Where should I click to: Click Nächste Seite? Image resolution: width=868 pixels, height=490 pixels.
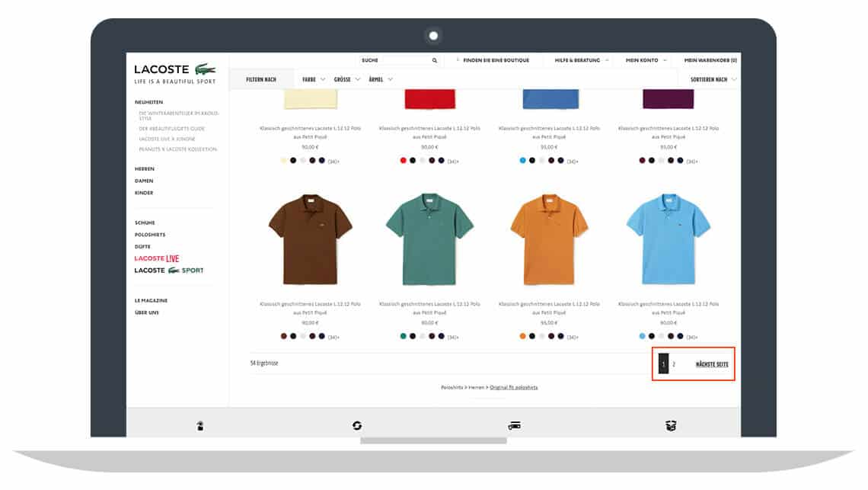[x=712, y=364]
